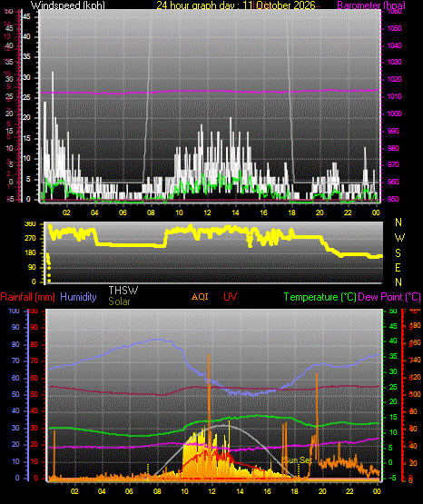Click hour "08" under the windspeed graph
Image resolution: width=423 pixels, height=504 pixels.
pyautogui.click(x=151, y=212)
